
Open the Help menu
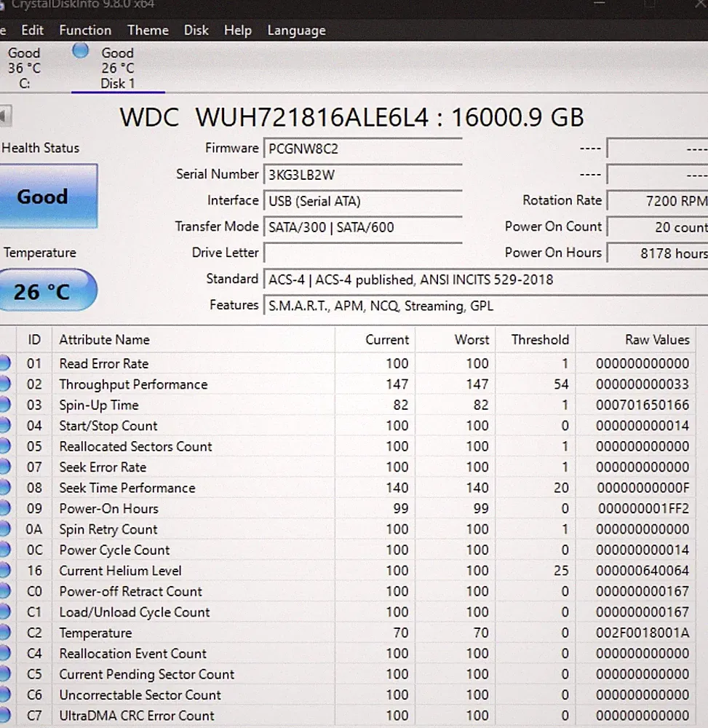point(237,30)
